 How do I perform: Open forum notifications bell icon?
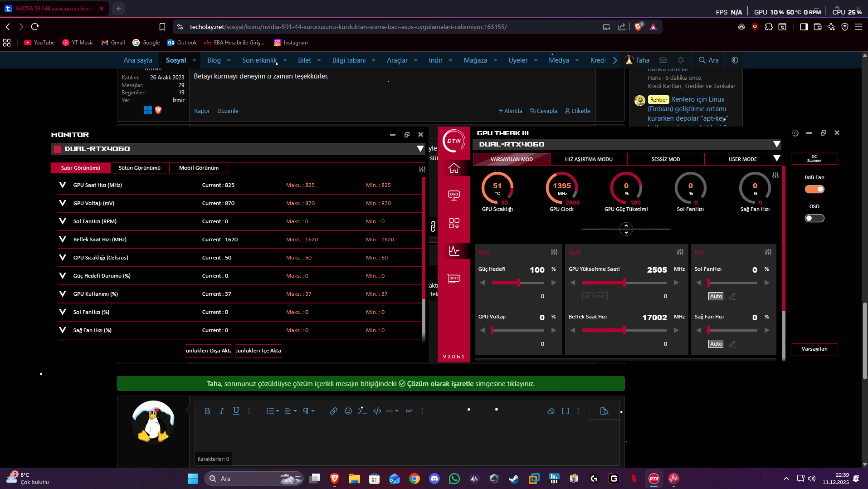tap(681, 60)
